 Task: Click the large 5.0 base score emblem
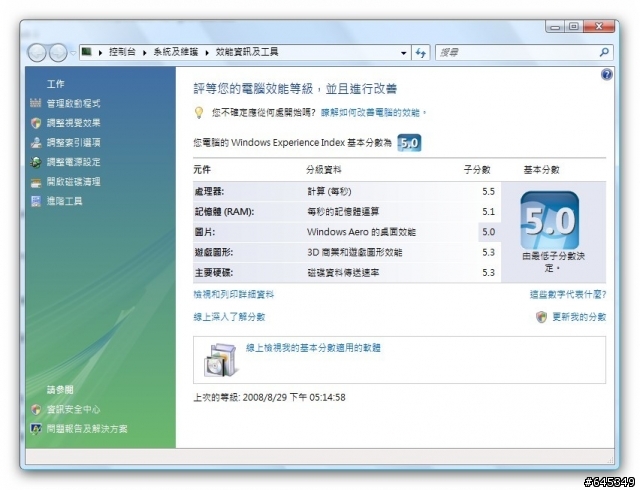tap(550, 220)
